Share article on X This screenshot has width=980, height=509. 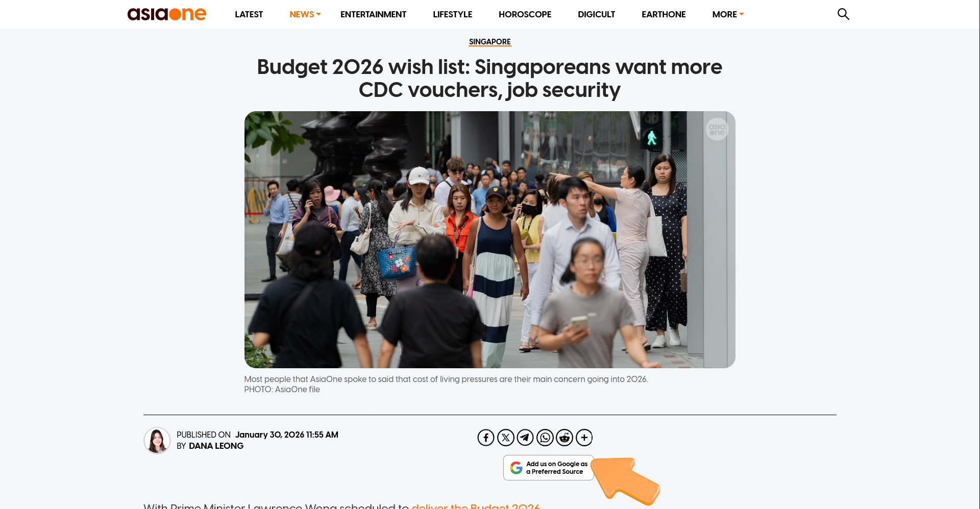click(506, 438)
